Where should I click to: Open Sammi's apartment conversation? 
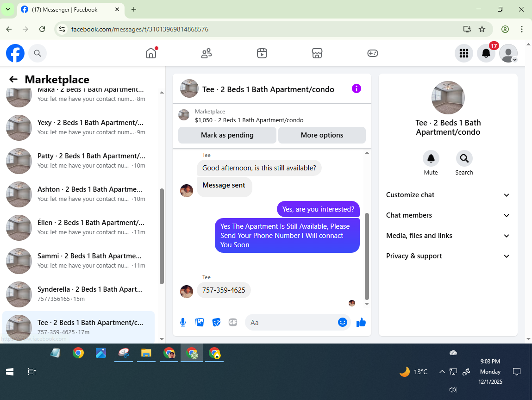click(x=79, y=261)
